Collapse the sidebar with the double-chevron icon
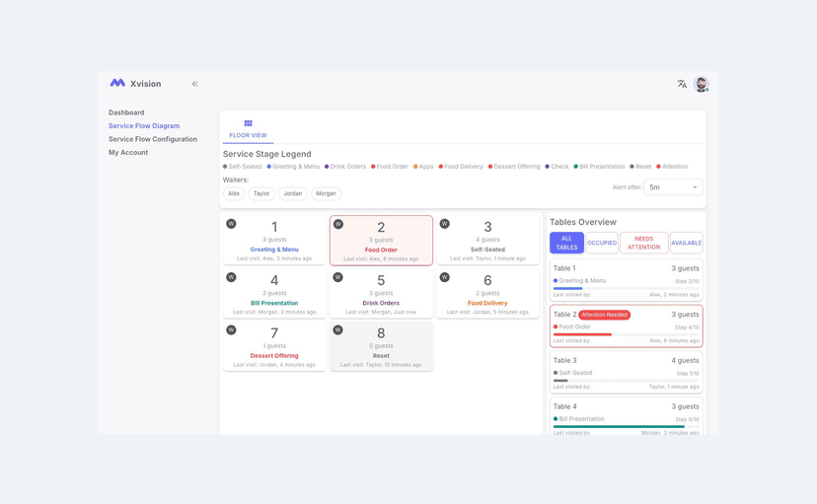The width and height of the screenshot is (817, 504). [x=194, y=84]
